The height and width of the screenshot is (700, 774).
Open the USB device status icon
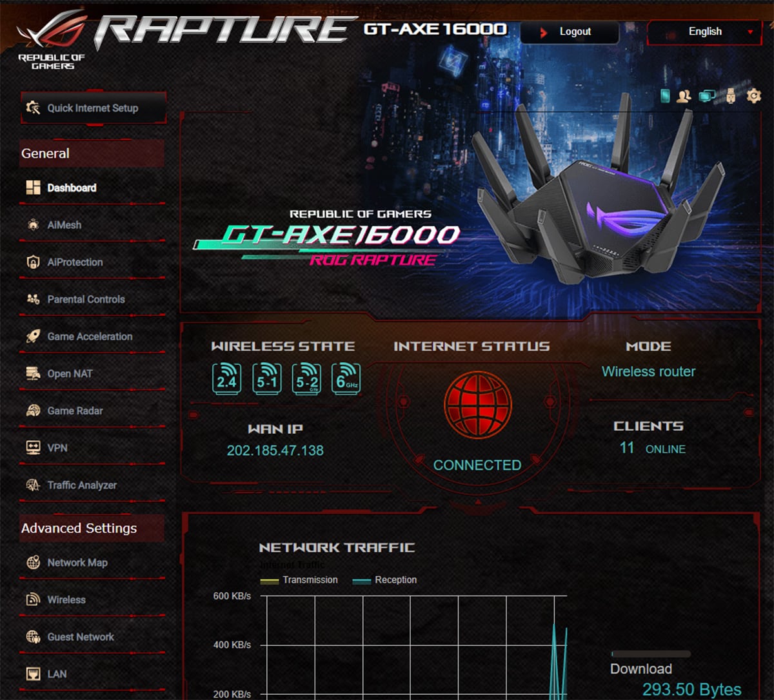(731, 96)
